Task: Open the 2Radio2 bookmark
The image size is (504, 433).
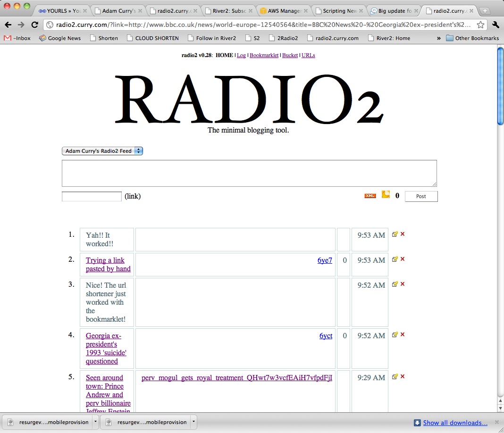Action: pos(284,38)
